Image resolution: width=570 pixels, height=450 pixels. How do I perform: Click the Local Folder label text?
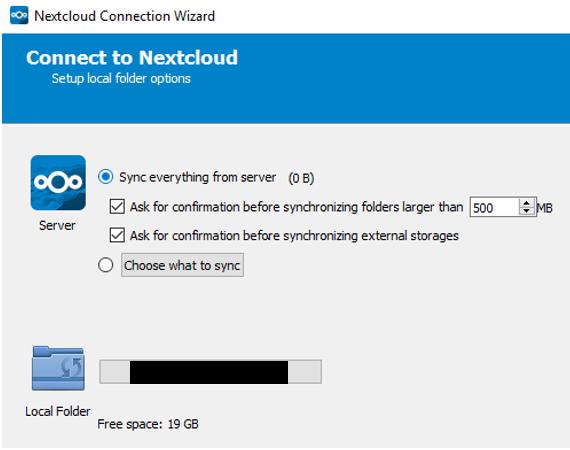[58, 411]
